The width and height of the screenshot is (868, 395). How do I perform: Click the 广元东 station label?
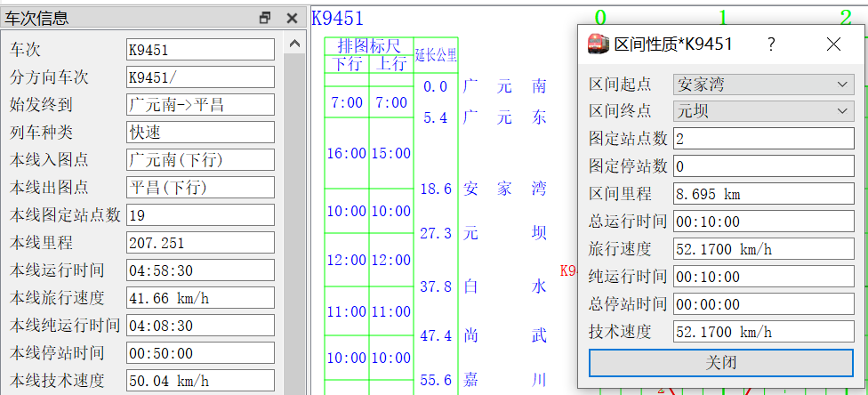point(505,117)
